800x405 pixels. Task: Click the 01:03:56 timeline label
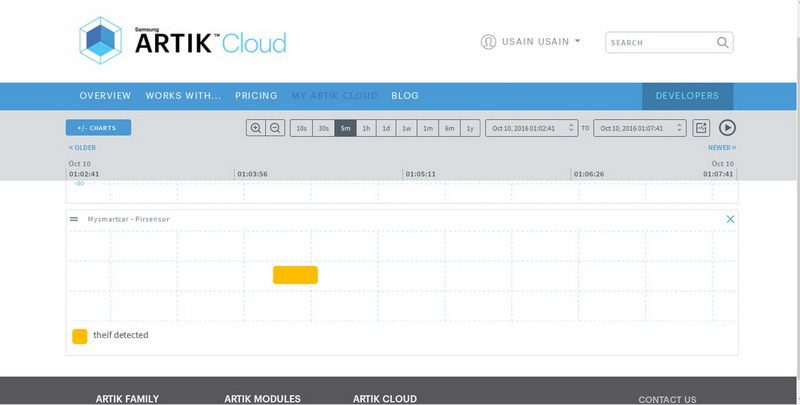252,174
